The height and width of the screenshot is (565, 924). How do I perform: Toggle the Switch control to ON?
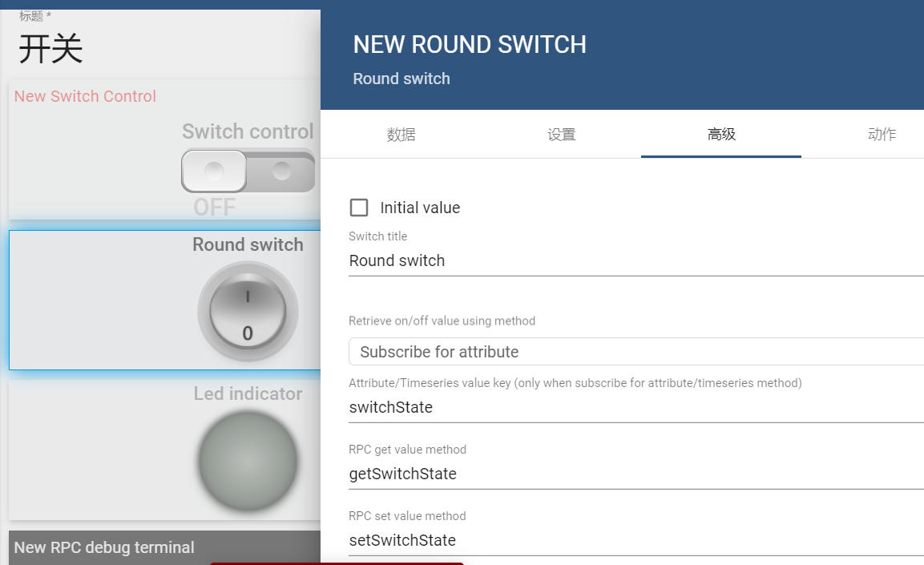(x=248, y=171)
